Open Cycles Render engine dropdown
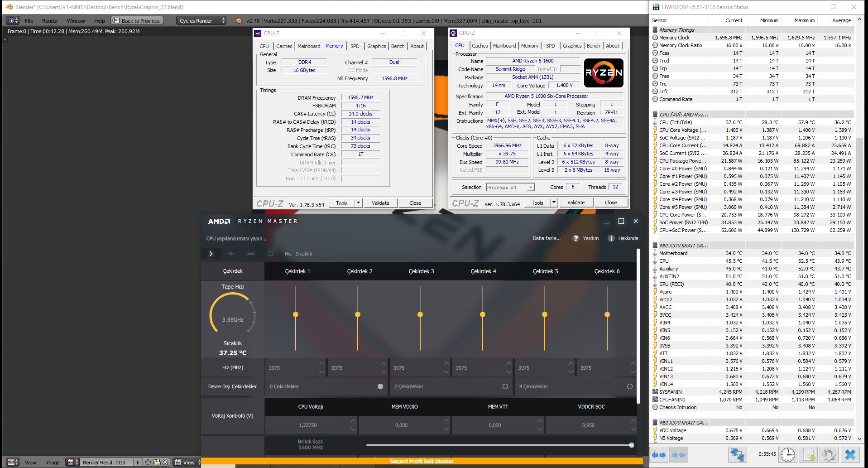The image size is (868, 468). tap(201, 20)
